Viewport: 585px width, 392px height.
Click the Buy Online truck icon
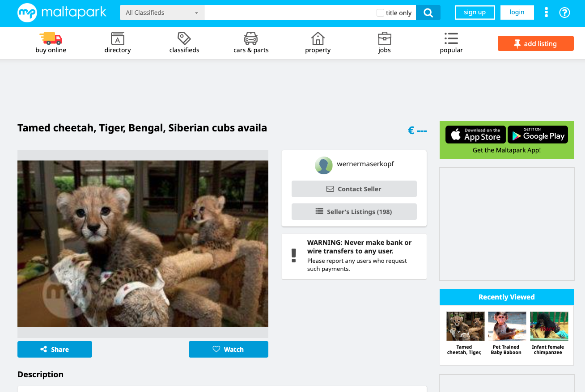click(x=51, y=39)
